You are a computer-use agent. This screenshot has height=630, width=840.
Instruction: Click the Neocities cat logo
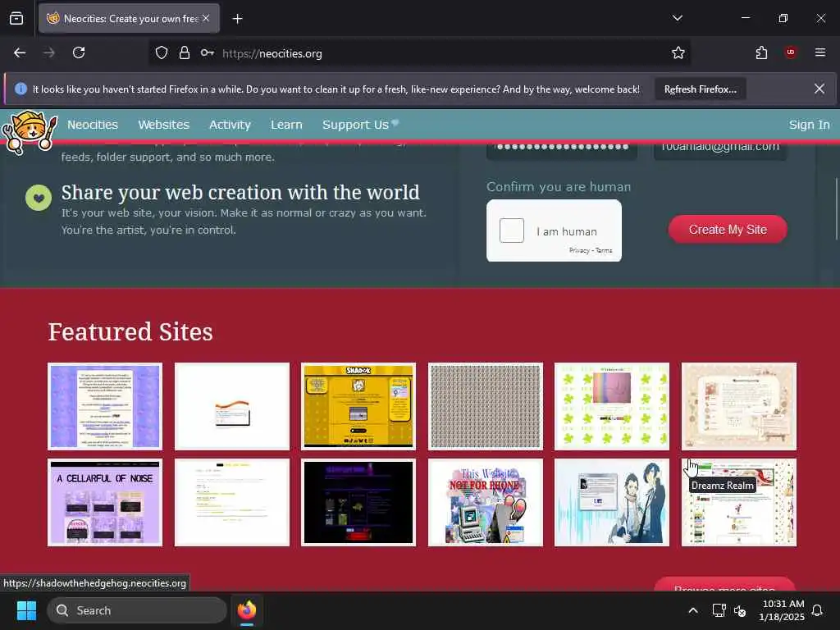click(30, 132)
